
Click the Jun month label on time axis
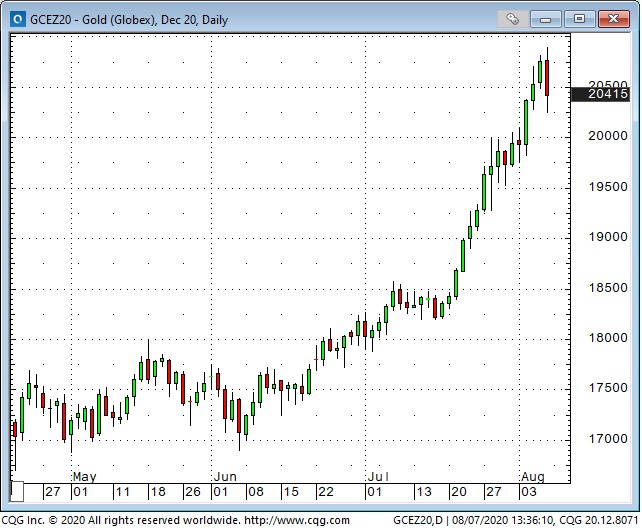coord(225,477)
